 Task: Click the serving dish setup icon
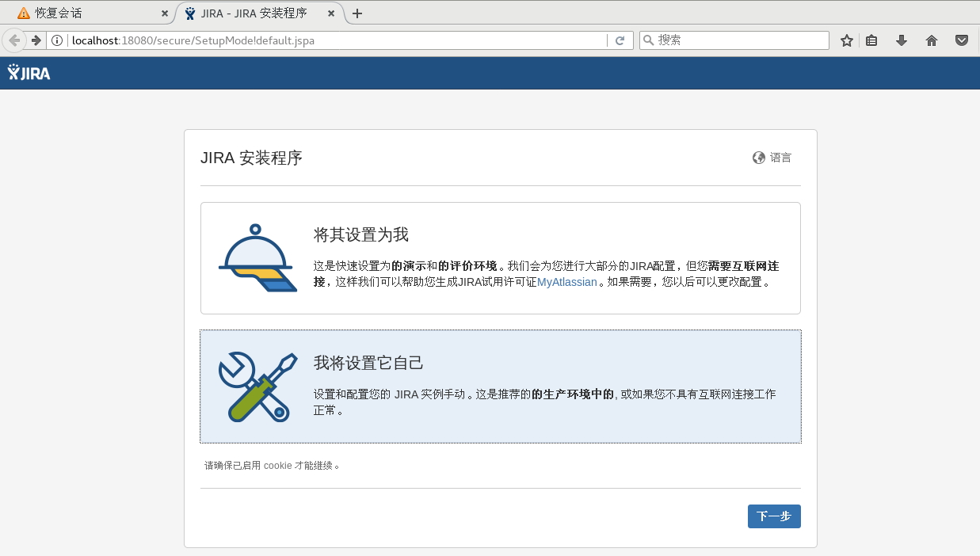(257, 258)
